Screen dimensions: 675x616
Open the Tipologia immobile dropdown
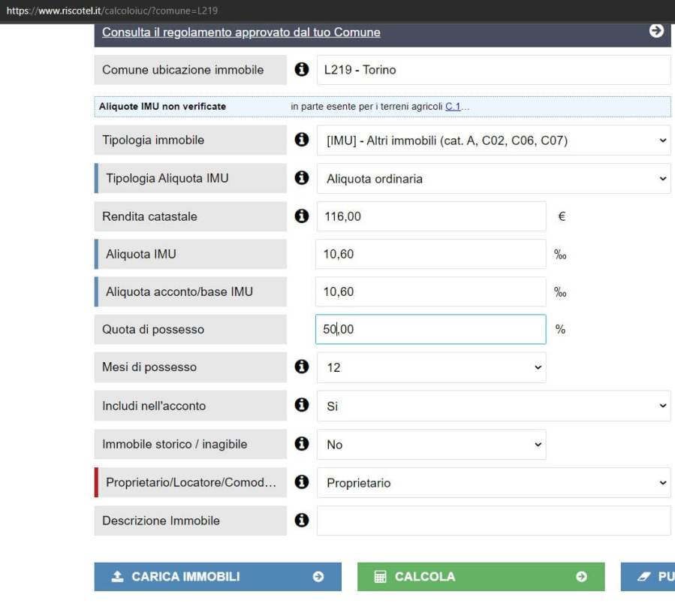tap(493, 140)
